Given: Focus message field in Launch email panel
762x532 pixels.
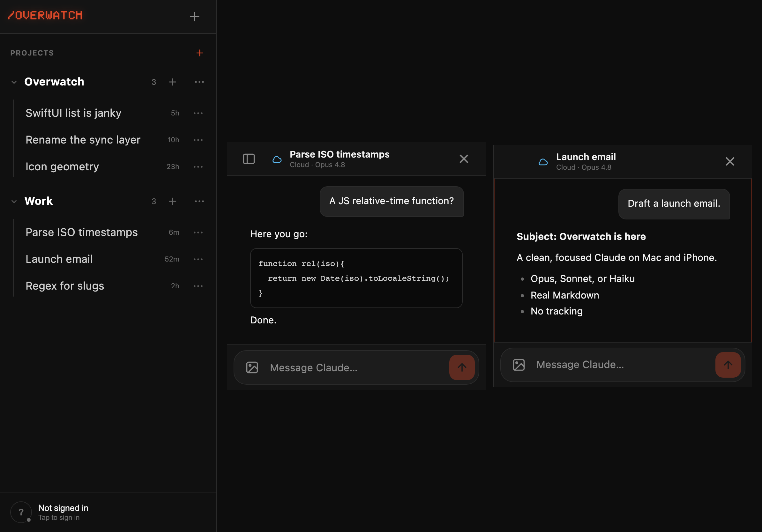Looking at the screenshot, I should (x=623, y=365).
